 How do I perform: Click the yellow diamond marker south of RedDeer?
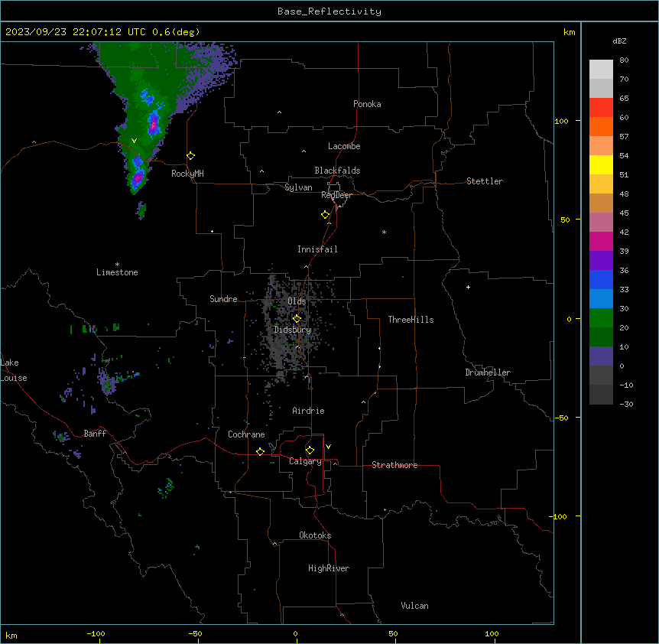pos(326,215)
